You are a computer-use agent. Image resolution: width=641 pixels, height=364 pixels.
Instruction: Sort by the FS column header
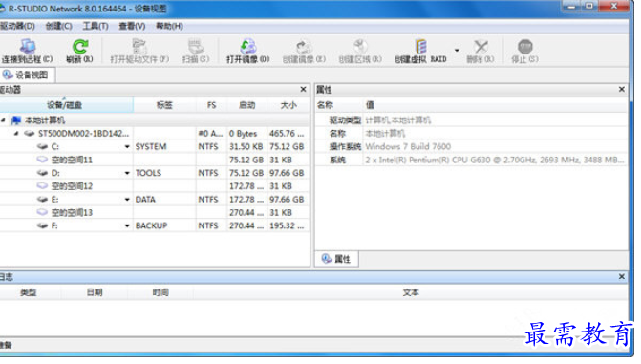pos(211,105)
